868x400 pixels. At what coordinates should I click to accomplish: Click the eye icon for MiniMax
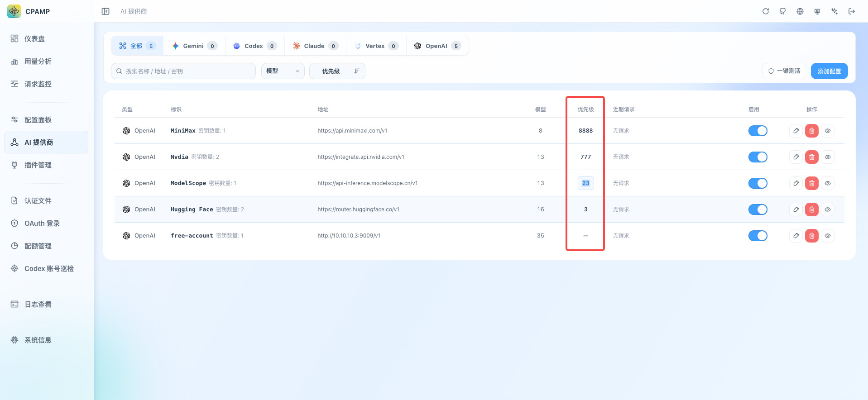click(828, 131)
